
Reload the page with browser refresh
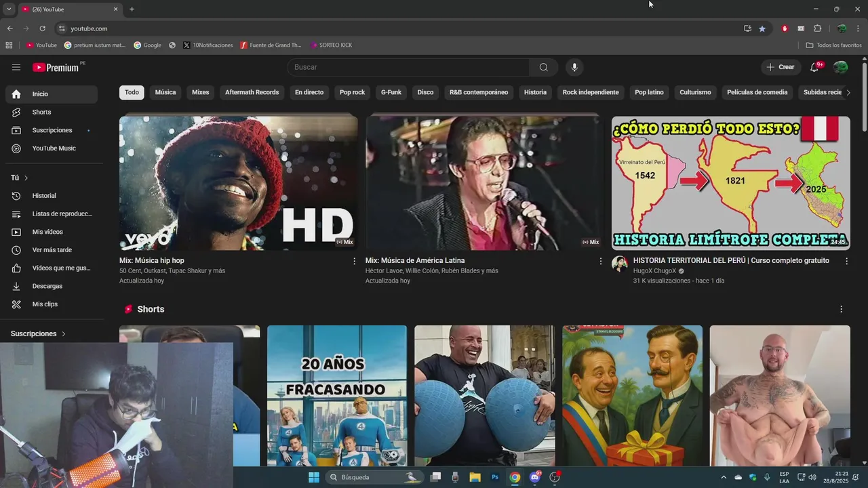(x=42, y=28)
